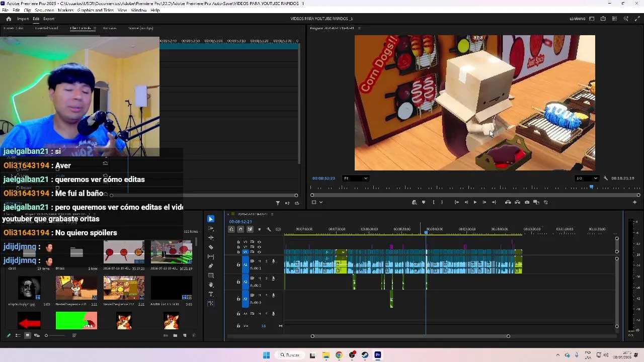
Task: Select the Selection tool arrow
Action: (x=211, y=219)
